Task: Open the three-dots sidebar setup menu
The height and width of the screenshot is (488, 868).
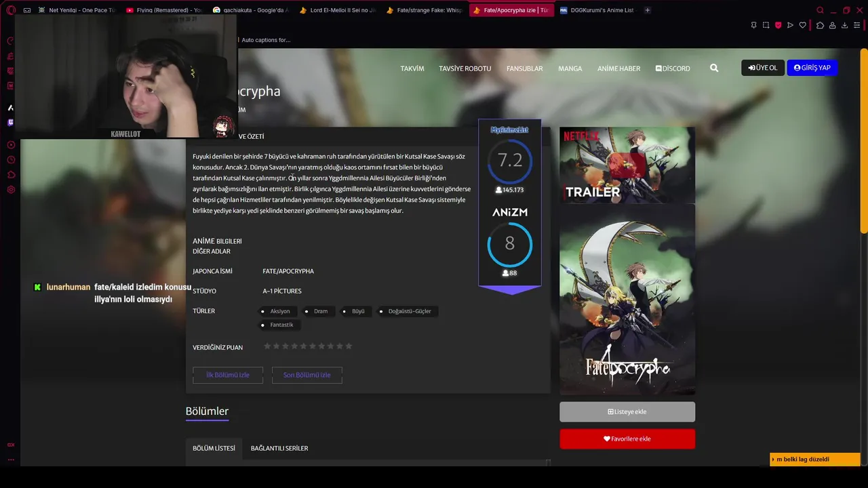Action: 11,460
